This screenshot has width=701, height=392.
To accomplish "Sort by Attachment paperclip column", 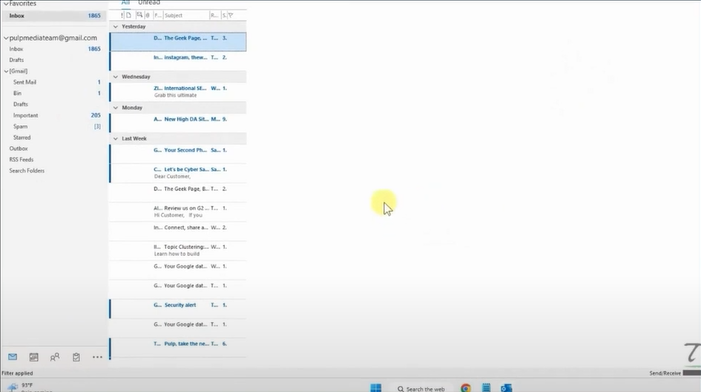I will pos(148,15).
